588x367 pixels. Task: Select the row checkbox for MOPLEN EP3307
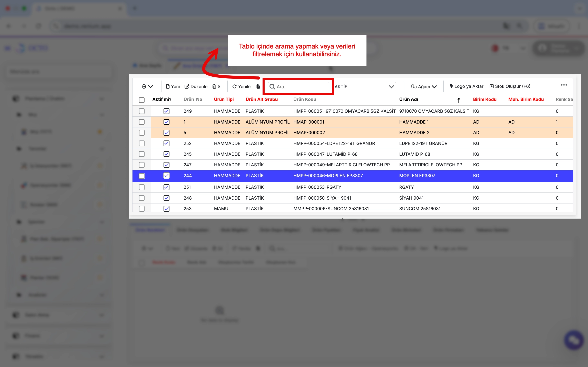pos(142,176)
